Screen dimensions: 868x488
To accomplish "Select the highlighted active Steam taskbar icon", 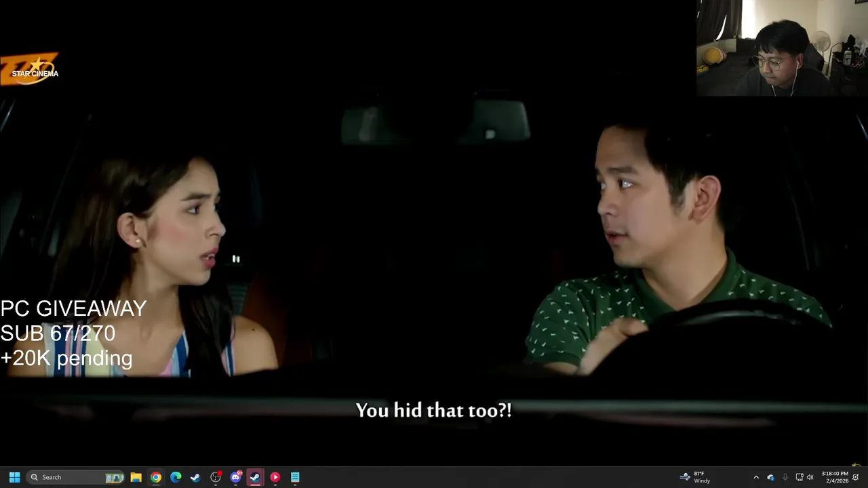I will click(255, 477).
